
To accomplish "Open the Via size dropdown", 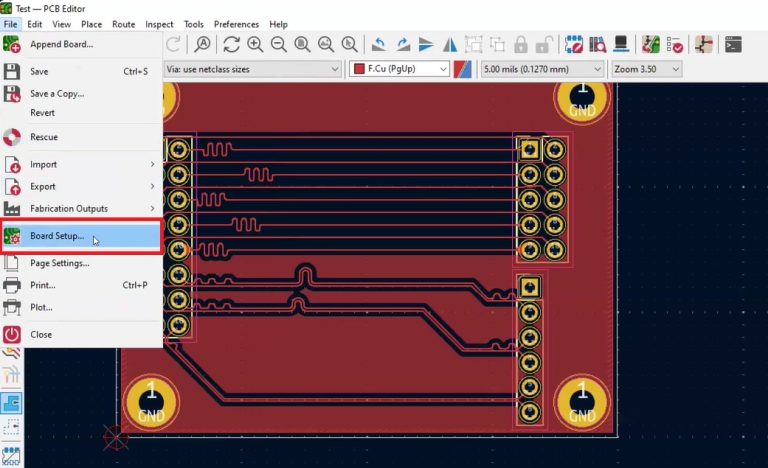I will tap(252, 69).
